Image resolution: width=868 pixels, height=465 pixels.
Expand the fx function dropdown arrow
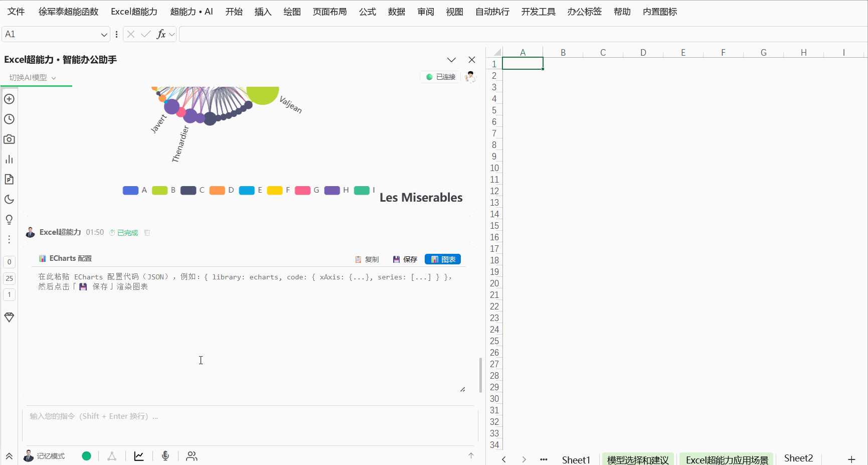172,34
